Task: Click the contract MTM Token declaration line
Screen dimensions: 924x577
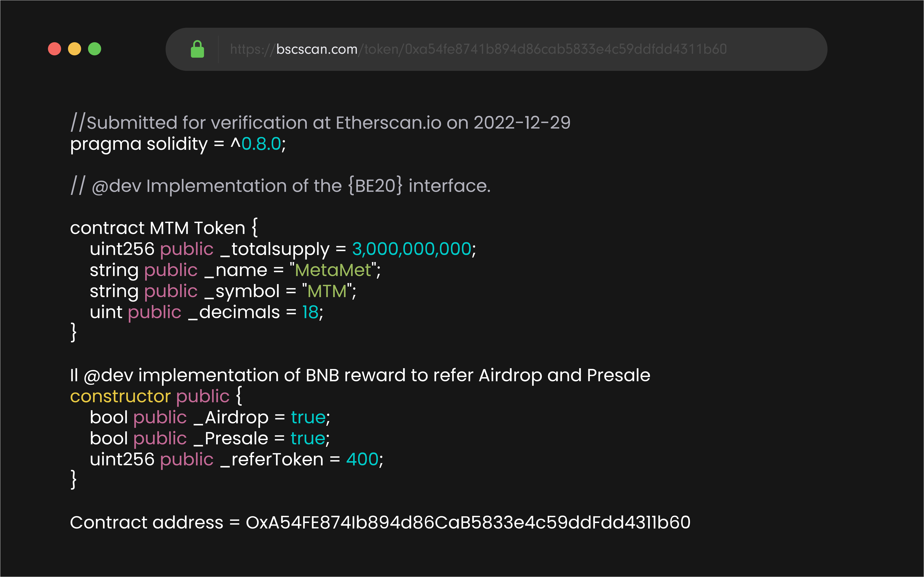Action: pos(163,228)
